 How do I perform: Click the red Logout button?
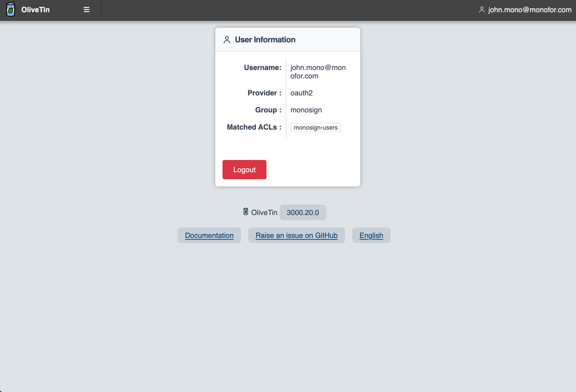[244, 169]
